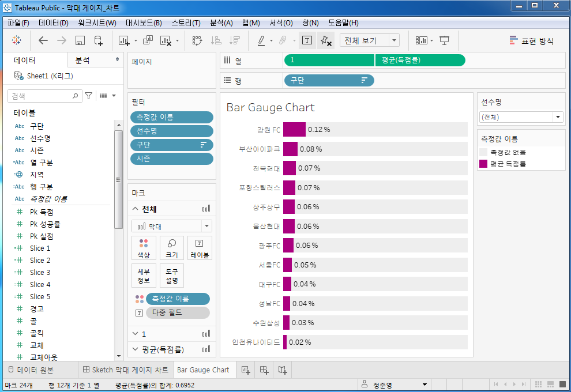Open the 선수명 (전체) filter dropdown
This screenshot has width=571, height=392.
coord(521,117)
